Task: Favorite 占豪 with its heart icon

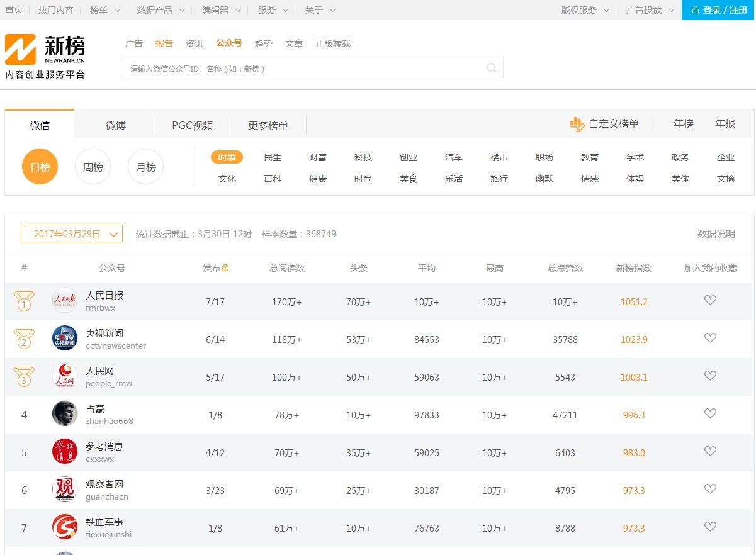Action: (x=710, y=414)
